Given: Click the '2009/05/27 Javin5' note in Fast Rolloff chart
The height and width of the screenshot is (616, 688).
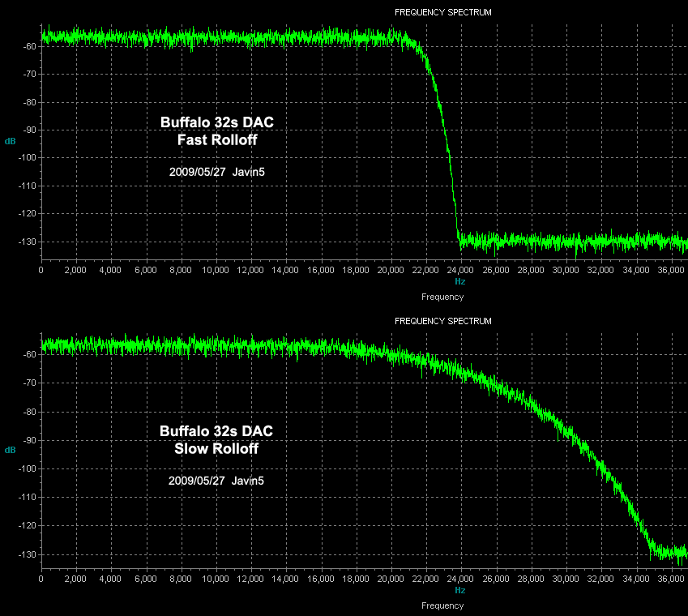Looking at the screenshot, I should click(217, 172).
